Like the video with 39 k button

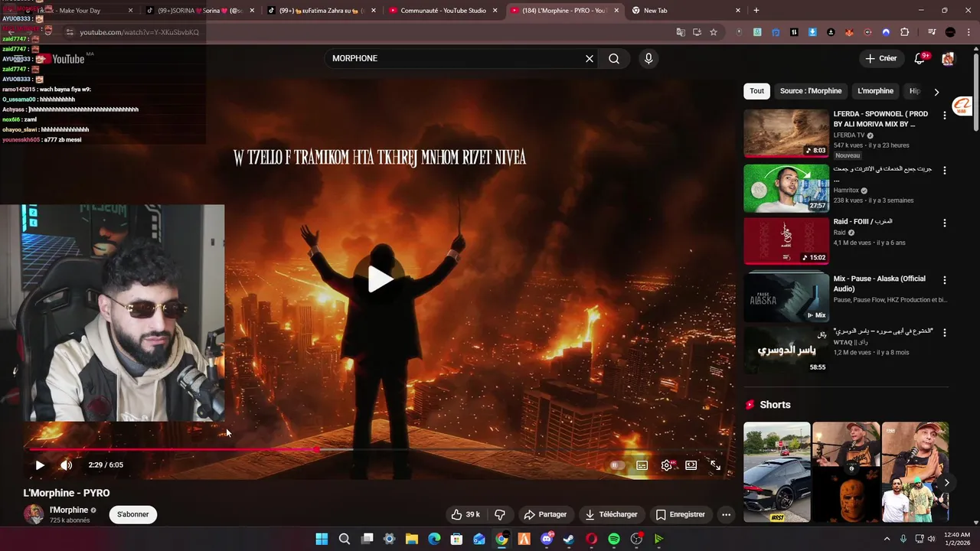(x=465, y=514)
